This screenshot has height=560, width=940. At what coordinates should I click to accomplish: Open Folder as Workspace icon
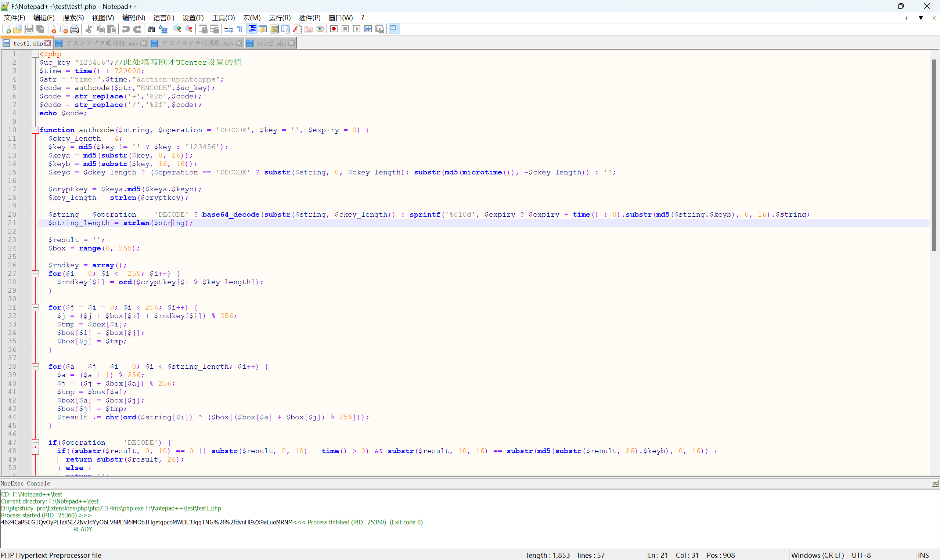tap(308, 29)
